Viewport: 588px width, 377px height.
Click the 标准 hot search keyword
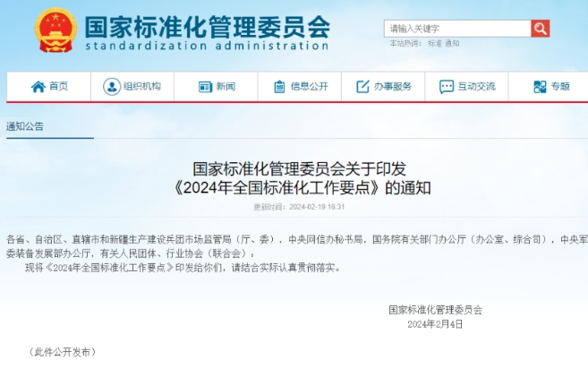click(x=435, y=44)
